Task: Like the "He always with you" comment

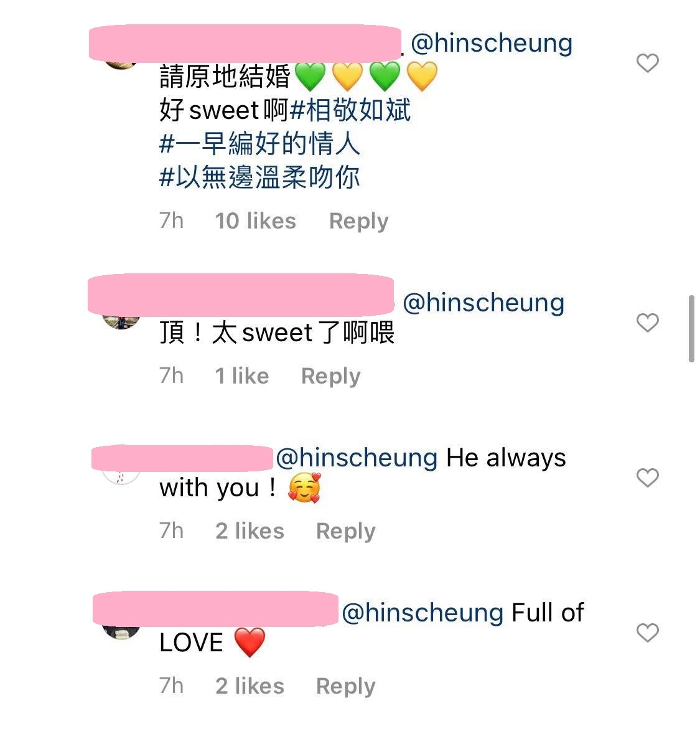Action: (647, 478)
